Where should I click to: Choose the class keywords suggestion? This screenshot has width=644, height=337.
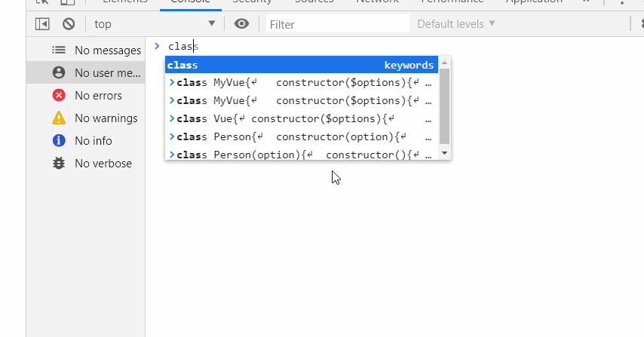(302, 65)
